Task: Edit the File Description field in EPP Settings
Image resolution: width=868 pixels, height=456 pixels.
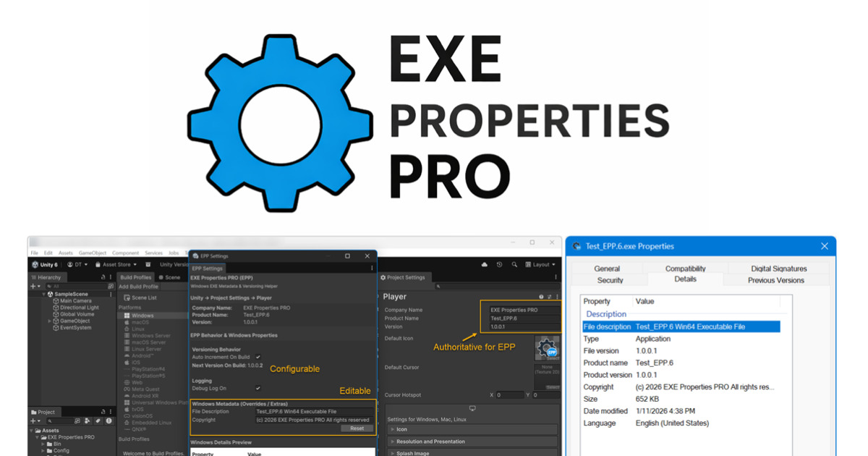Action: click(315, 411)
